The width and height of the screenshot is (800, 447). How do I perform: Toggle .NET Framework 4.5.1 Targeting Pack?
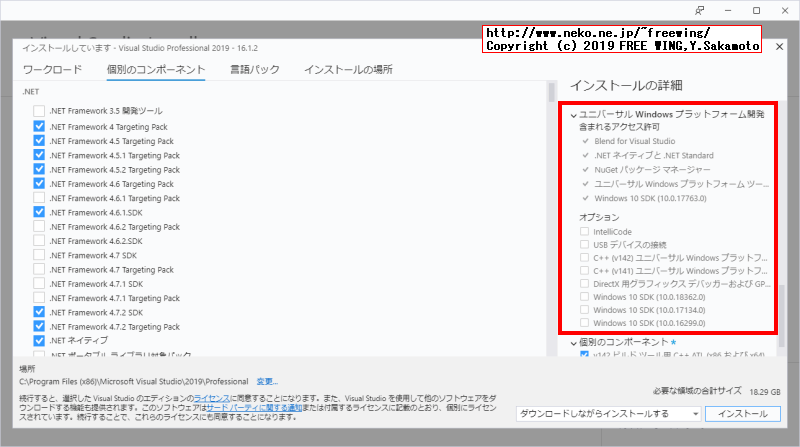tap(39, 155)
